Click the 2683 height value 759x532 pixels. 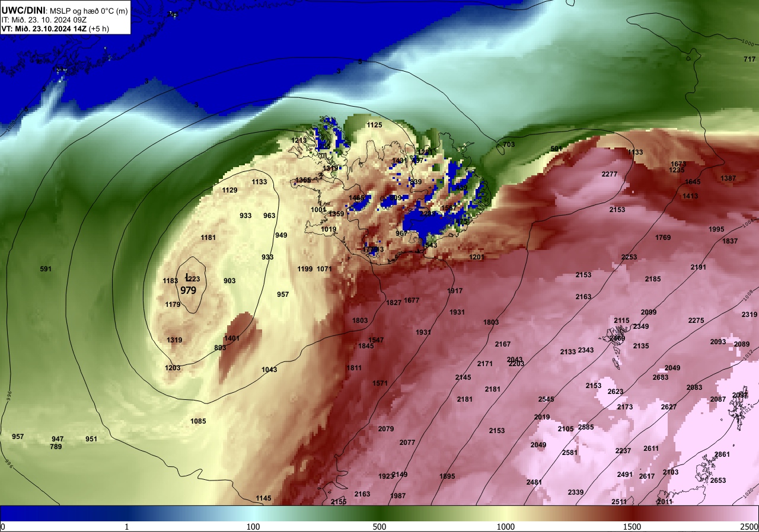[661, 377]
